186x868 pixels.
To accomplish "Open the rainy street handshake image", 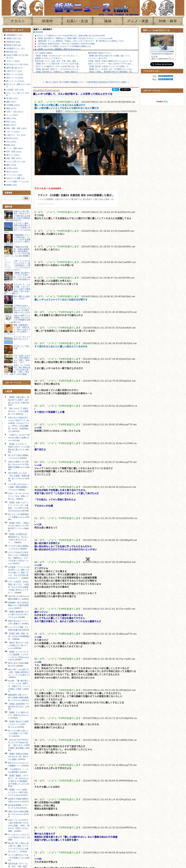I will click(x=81, y=144).
